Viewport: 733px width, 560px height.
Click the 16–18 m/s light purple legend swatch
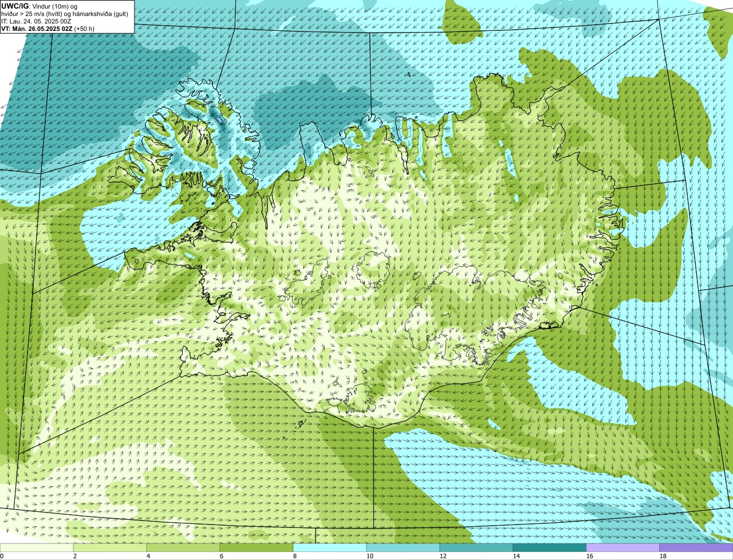[623, 548]
